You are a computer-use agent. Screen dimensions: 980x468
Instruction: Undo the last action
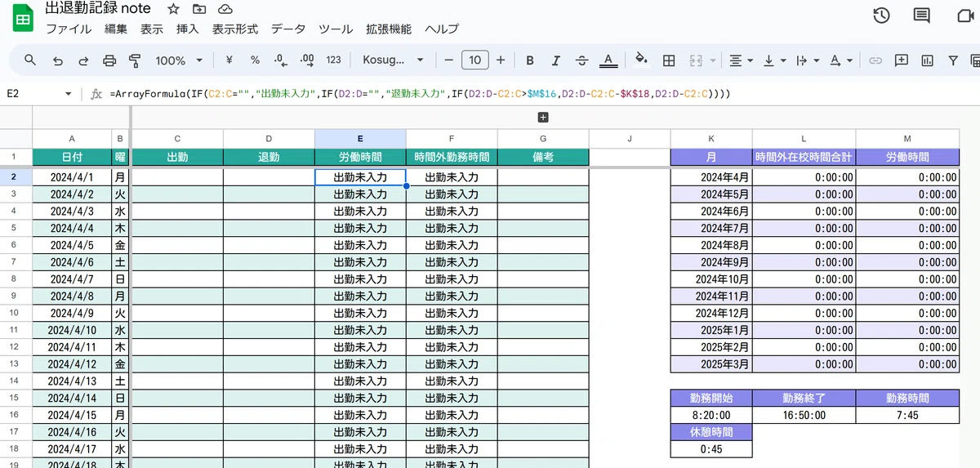click(x=57, y=60)
